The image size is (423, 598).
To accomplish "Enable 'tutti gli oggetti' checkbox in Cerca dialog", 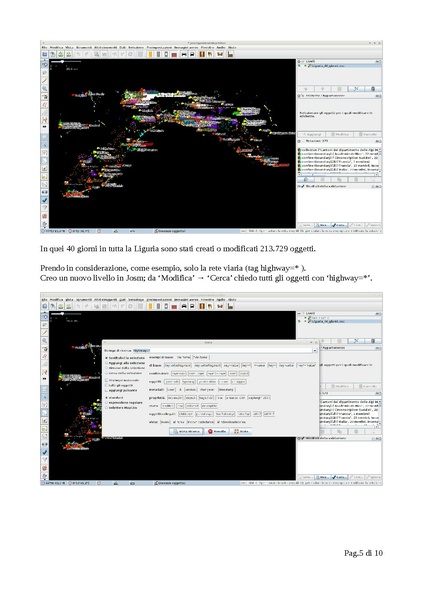I will pos(106,385).
